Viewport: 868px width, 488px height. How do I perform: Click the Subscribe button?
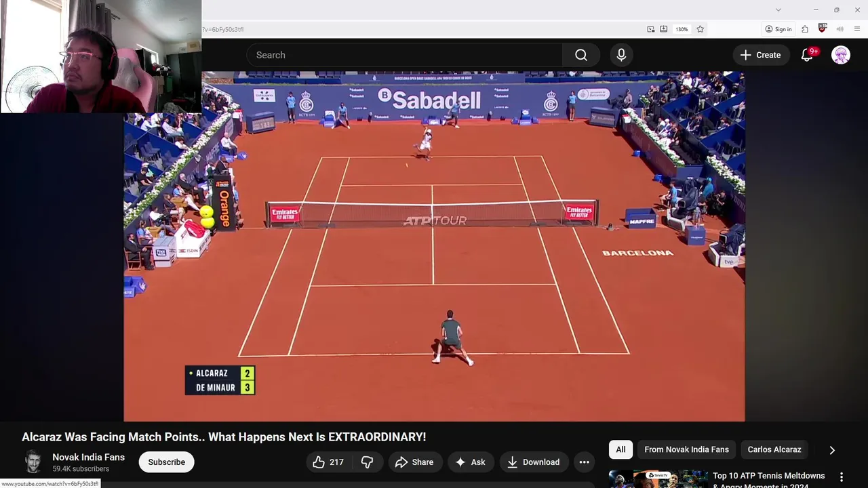click(x=166, y=462)
